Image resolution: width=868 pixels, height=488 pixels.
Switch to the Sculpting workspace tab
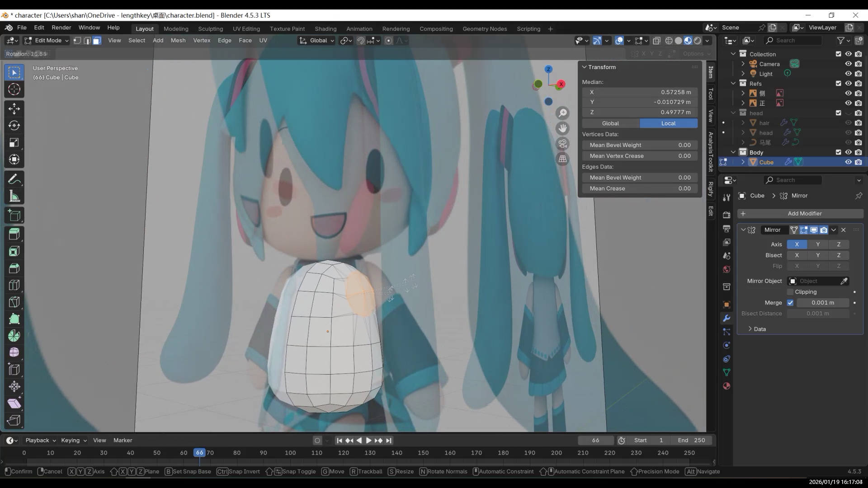point(210,29)
